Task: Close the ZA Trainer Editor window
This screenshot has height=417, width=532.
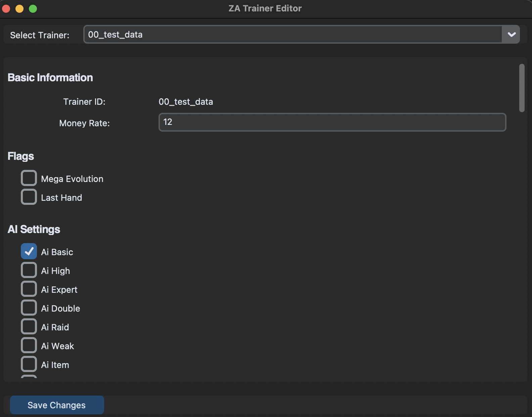Action: 6,9
